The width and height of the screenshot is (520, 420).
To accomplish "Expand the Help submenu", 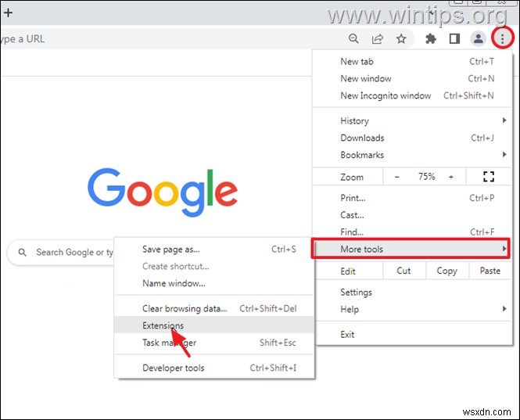I will click(x=412, y=309).
